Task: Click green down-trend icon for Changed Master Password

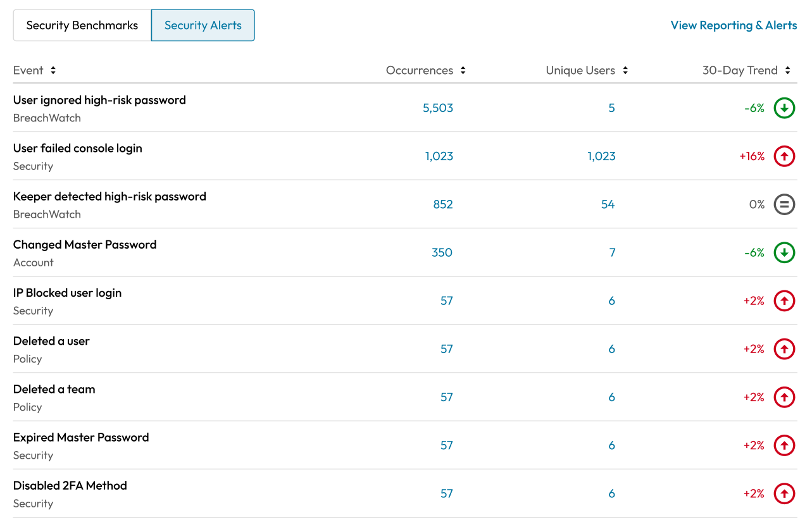Action: pos(784,252)
